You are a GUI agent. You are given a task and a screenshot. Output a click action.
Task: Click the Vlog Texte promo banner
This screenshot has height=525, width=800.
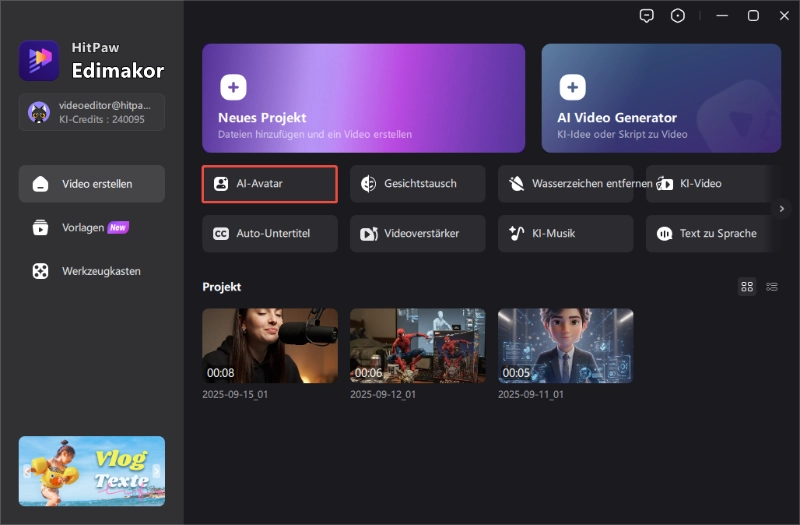92,471
